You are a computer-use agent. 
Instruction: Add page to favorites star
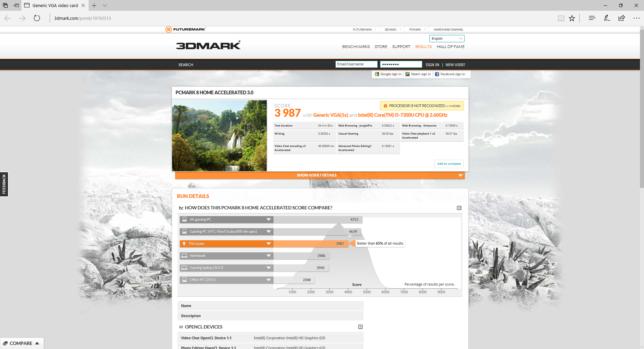(x=572, y=18)
